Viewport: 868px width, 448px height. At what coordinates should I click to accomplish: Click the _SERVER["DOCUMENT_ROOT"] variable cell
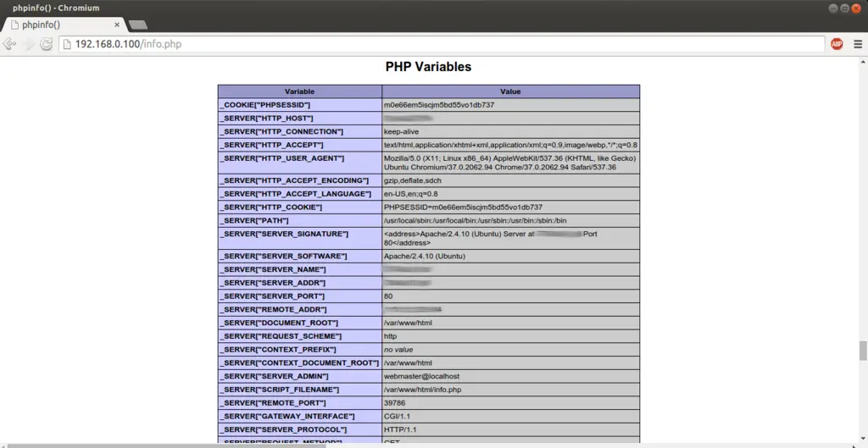coord(279,323)
